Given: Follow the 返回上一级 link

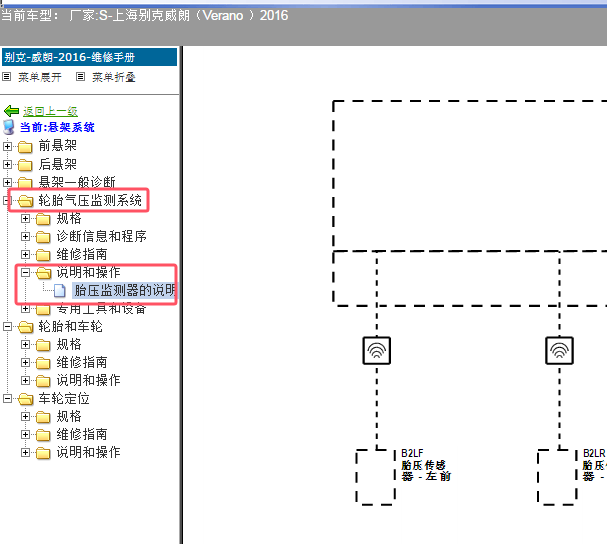Looking at the screenshot, I should coord(50,111).
